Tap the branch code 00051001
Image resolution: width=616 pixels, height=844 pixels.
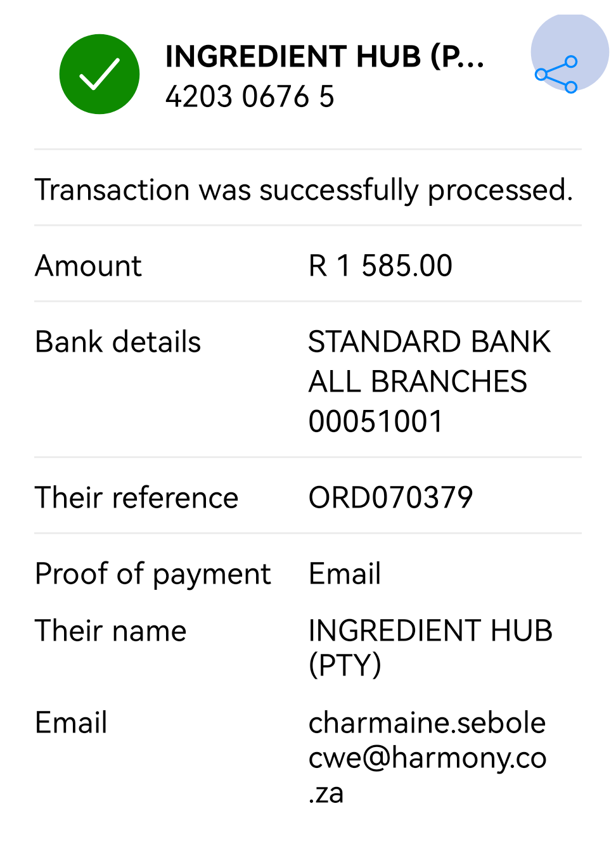[x=376, y=421]
